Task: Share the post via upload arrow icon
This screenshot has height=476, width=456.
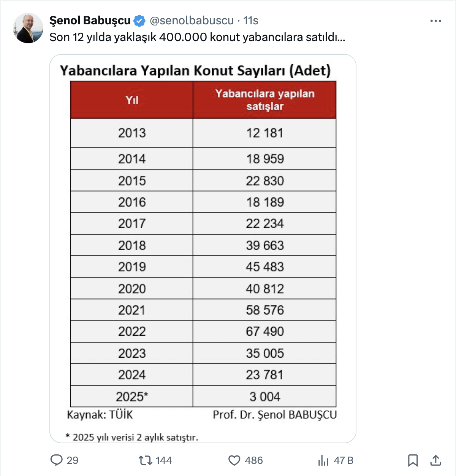Action: (435, 460)
